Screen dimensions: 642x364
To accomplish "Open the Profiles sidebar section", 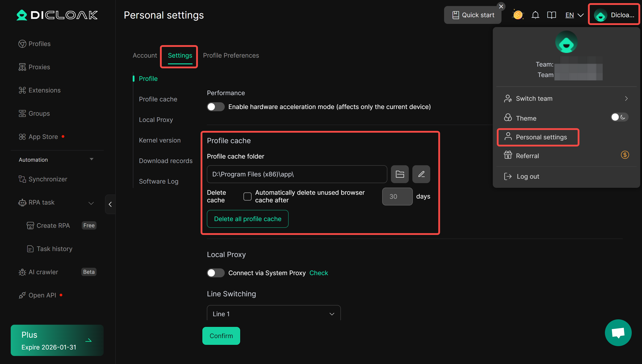I will coord(34,44).
